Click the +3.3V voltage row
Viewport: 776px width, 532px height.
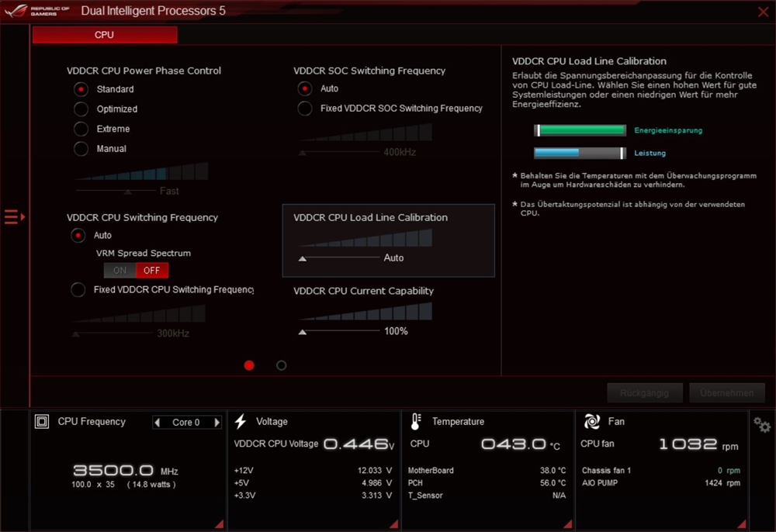click(x=313, y=496)
